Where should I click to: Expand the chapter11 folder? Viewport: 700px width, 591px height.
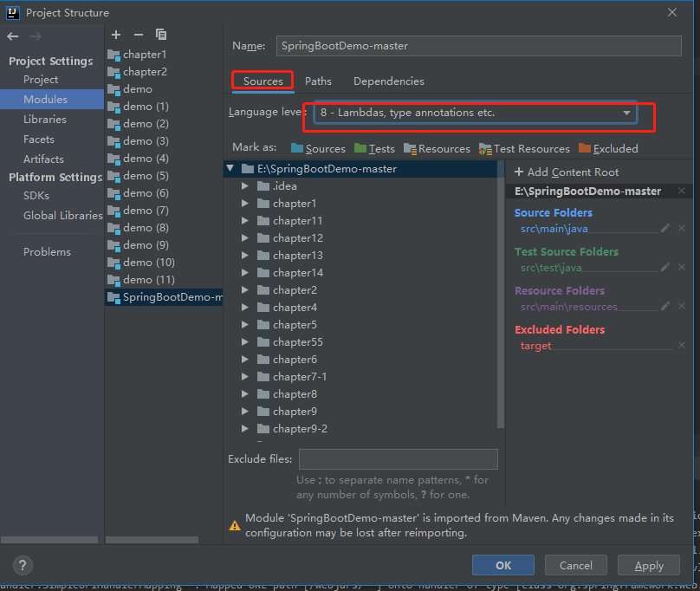coord(244,221)
